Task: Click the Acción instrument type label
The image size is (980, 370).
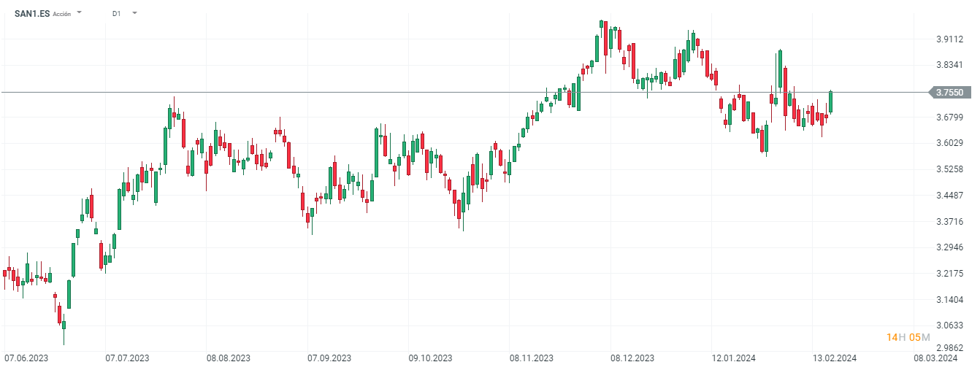Action: click(x=62, y=14)
